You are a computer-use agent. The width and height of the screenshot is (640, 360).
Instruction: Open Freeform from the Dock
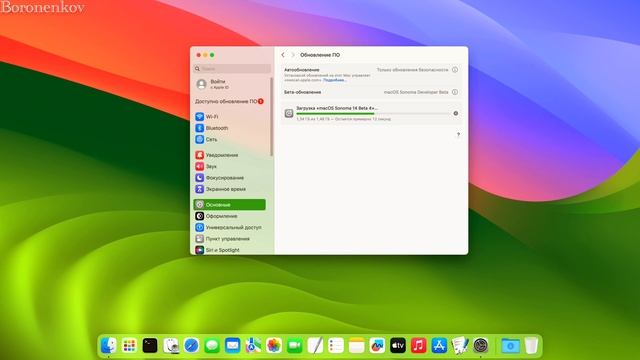tap(377, 346)
